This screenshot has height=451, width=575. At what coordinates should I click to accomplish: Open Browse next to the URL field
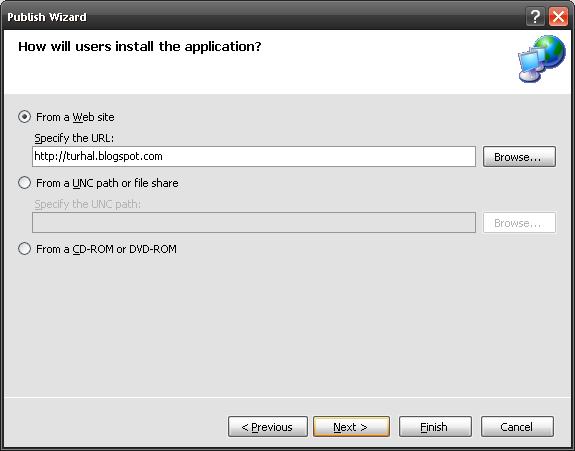point(519,157)
